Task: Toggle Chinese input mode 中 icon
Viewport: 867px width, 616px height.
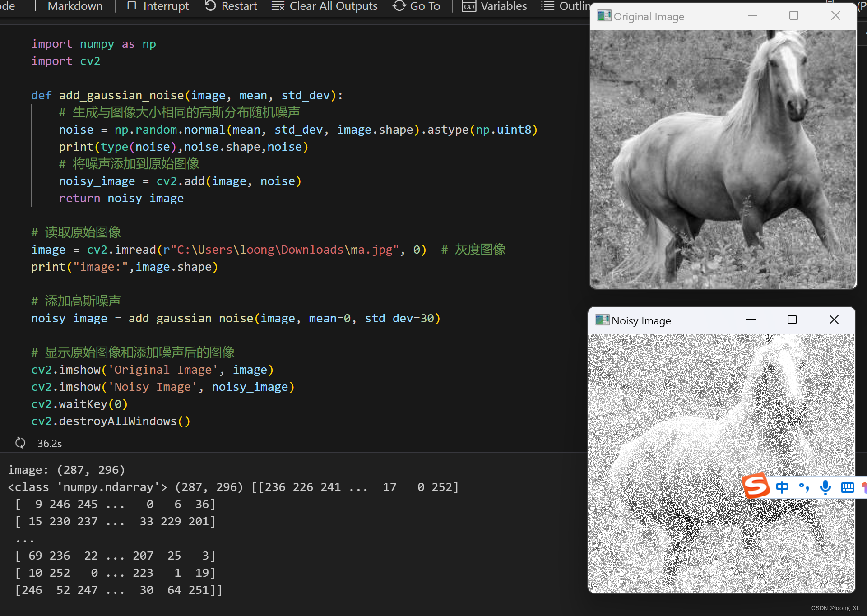Action: (782, 487)
